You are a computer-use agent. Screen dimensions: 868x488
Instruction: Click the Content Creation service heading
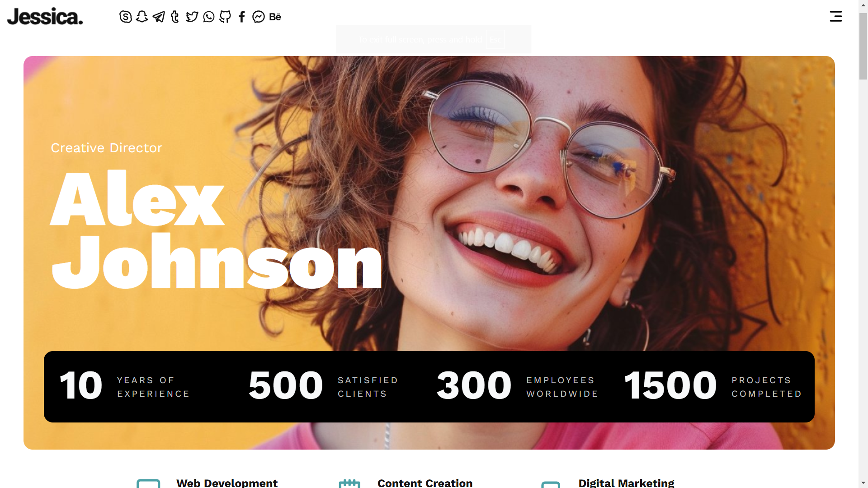click(x=425, y=483)
